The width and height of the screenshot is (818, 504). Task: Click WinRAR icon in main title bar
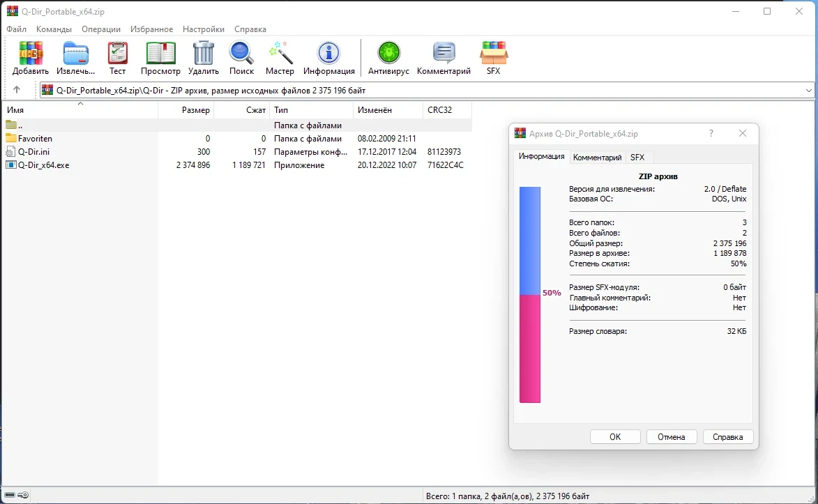[x=12, y=11]
